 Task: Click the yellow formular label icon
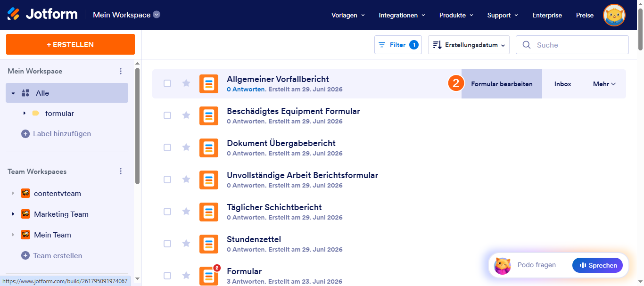point(36,113)
